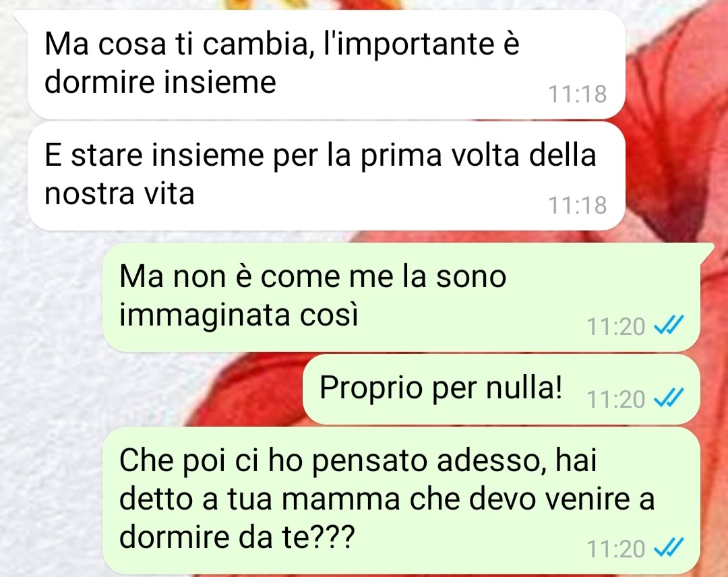Select the 'Proprio per nulla!' message bubble
This screenshot has width=728, height=577.
click(x=502, y=389)
